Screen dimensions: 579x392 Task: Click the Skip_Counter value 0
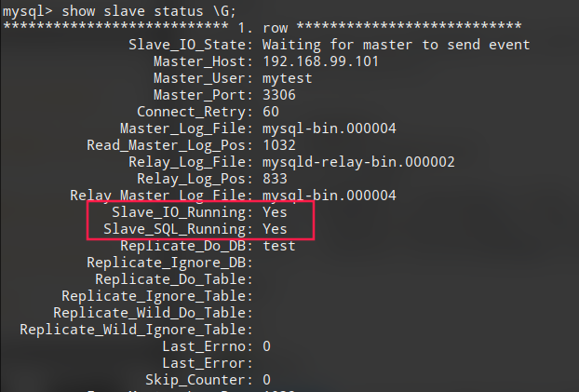coord(266,380)
